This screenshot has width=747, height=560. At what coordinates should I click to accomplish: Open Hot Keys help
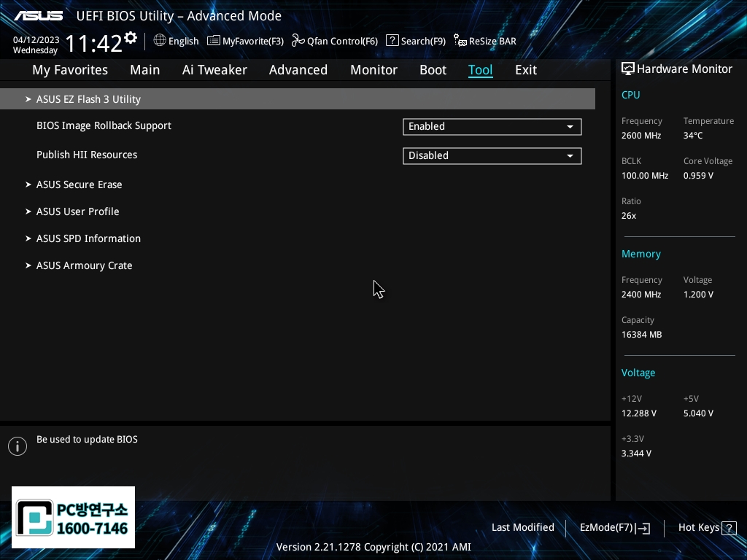(708, 528)
